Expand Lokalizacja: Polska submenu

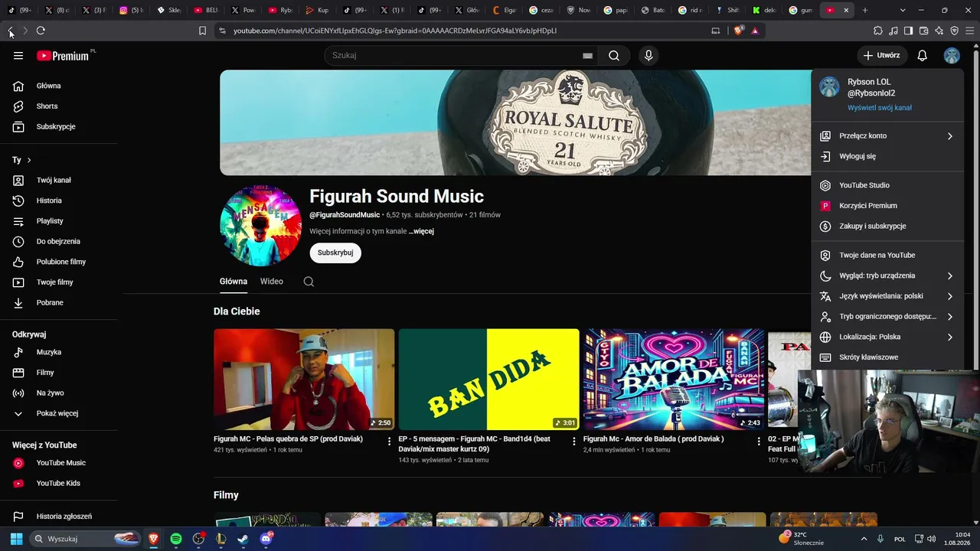click(949, 337)
